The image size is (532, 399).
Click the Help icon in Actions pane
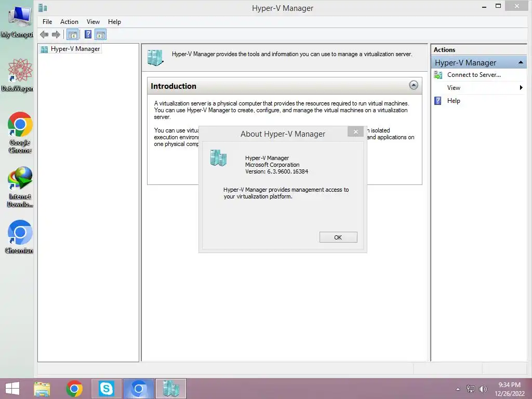coord(438,101)
